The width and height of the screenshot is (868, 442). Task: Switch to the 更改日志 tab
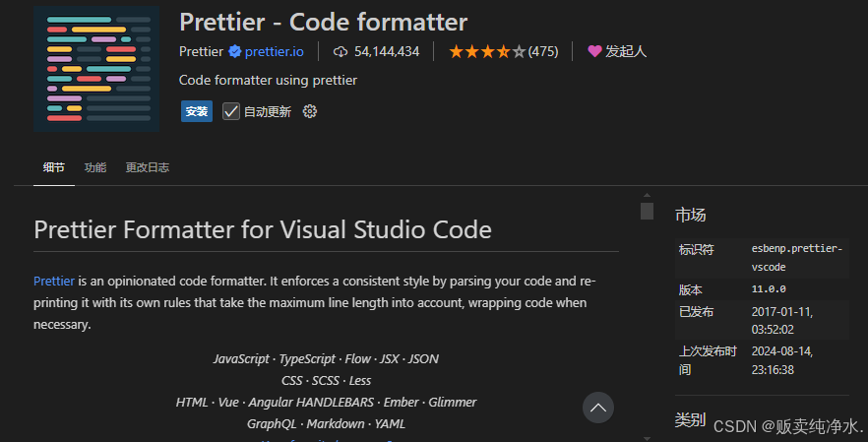148,167
